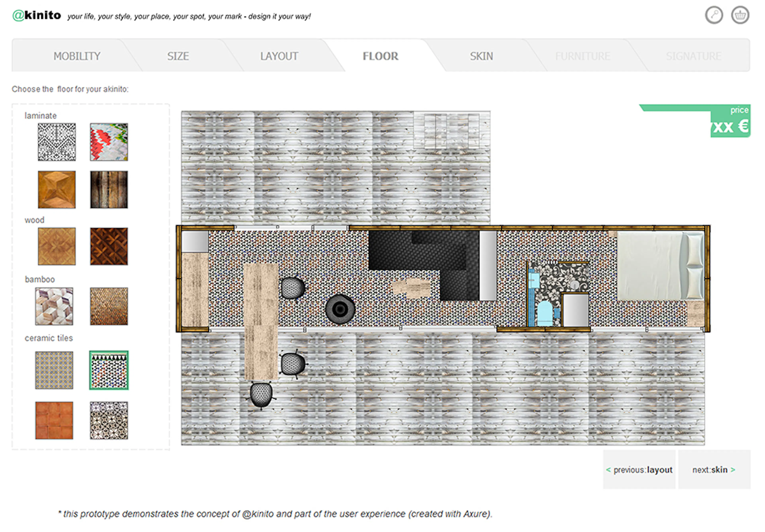Pick the golden star parquet laminate swatch
Screen dimensions: 765x532
[x=57, y=189]
